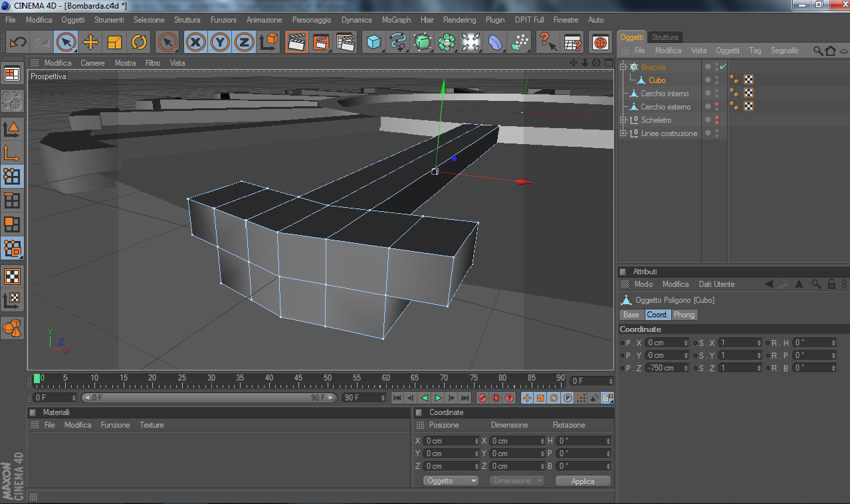850x504 pixels.
Task: Click the Undo arrow icon
Action: 18,42
